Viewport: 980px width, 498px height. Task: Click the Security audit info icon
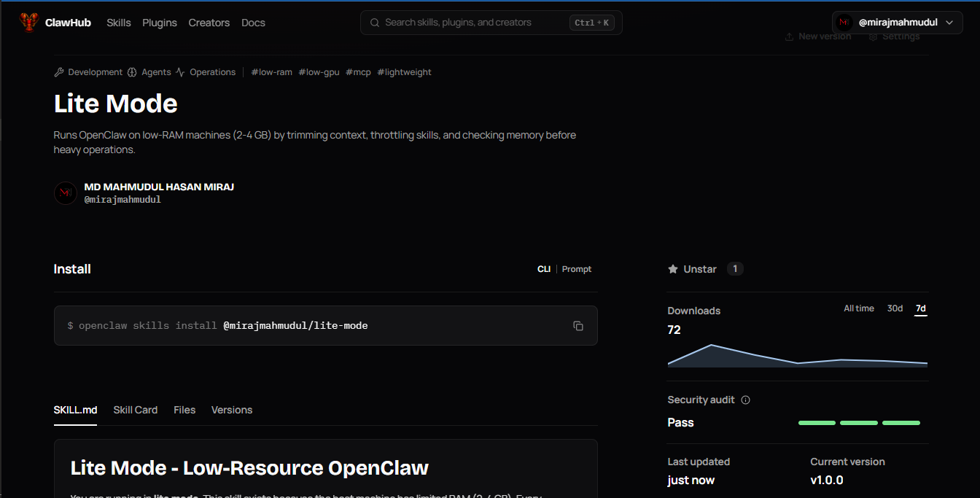point(745,400)
